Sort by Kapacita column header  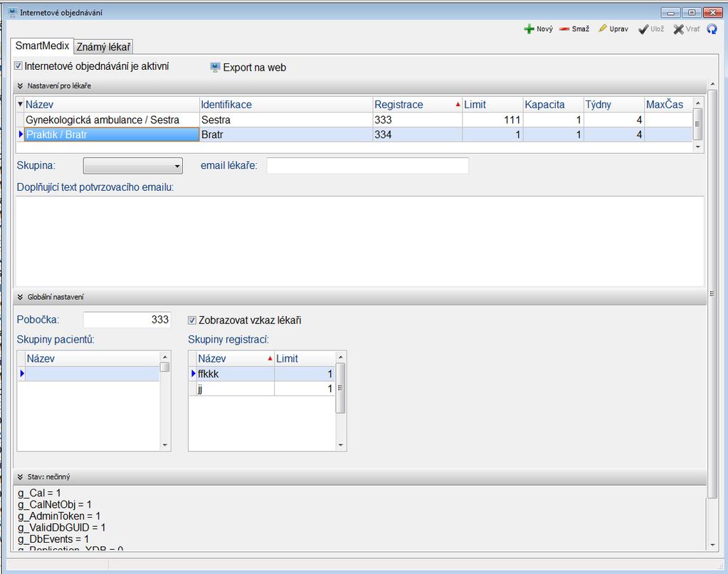[x=553, y=105]
